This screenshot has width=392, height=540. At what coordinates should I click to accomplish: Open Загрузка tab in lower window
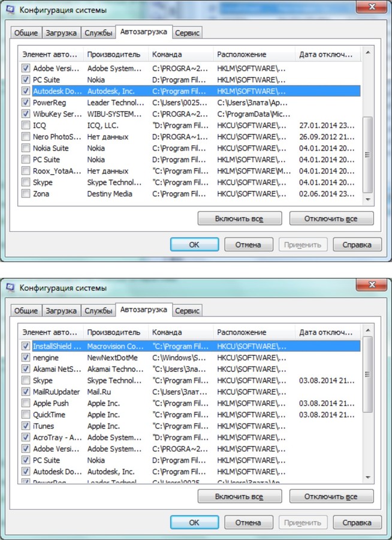[x=61, y=310]
